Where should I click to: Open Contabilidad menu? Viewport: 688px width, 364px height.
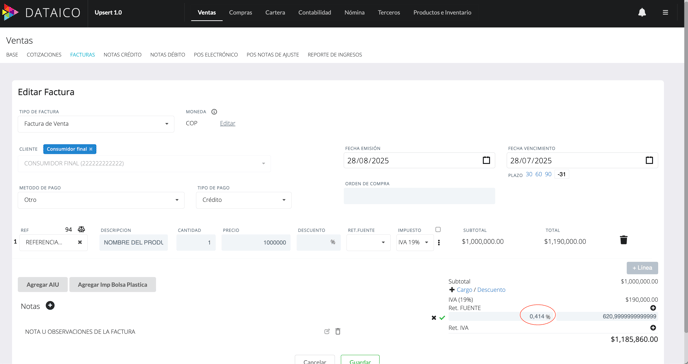pos(315,13)
